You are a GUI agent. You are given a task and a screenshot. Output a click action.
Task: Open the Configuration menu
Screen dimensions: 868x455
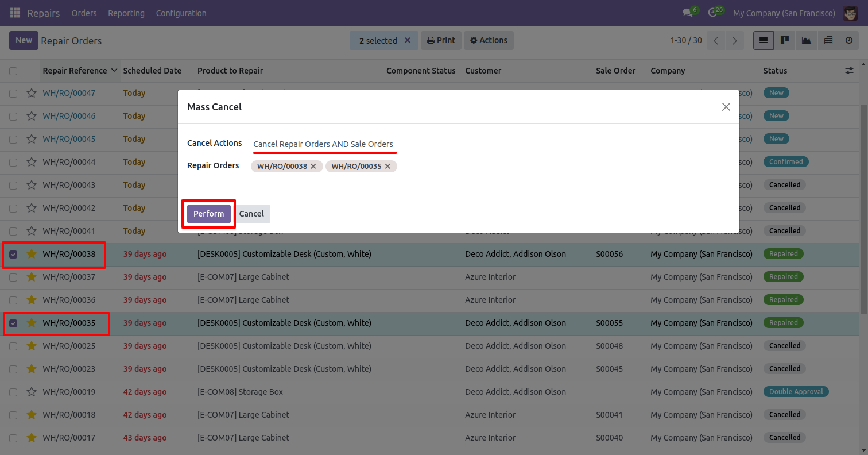click(x=181, y=13)
